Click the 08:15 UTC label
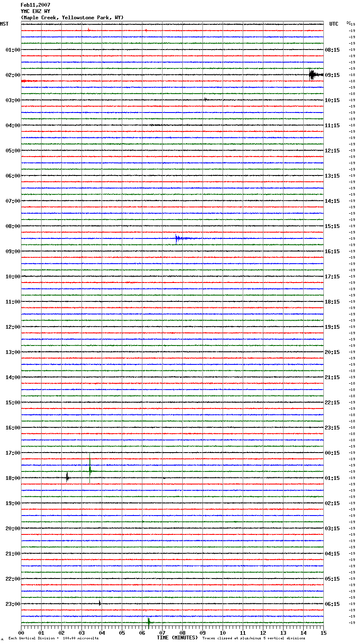The image size is (357, 644). tap(332, 50)
